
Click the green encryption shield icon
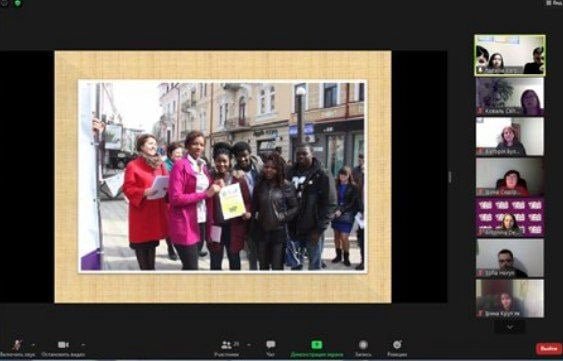click(x=17, y=3)
